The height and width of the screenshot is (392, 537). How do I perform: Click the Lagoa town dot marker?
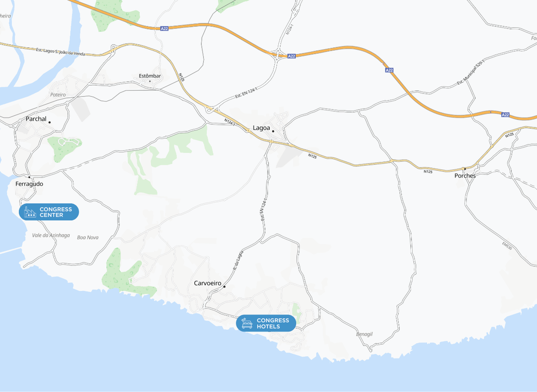point(273,131)
